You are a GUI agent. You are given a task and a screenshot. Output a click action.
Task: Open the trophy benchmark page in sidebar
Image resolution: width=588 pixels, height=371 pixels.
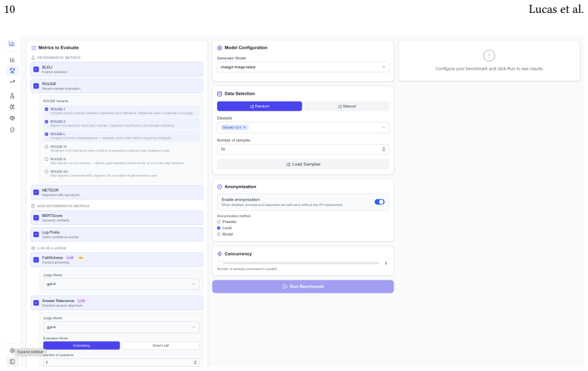click(12, 70)
